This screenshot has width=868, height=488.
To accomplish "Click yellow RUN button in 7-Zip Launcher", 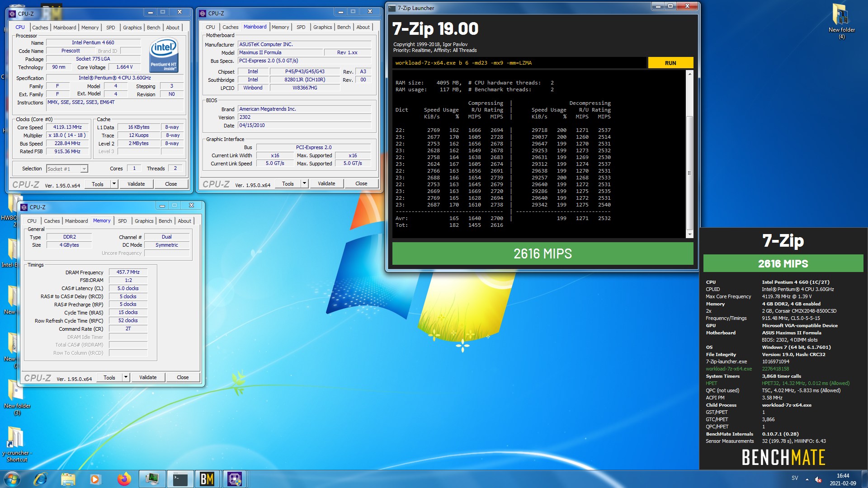I will click(670, 63).
